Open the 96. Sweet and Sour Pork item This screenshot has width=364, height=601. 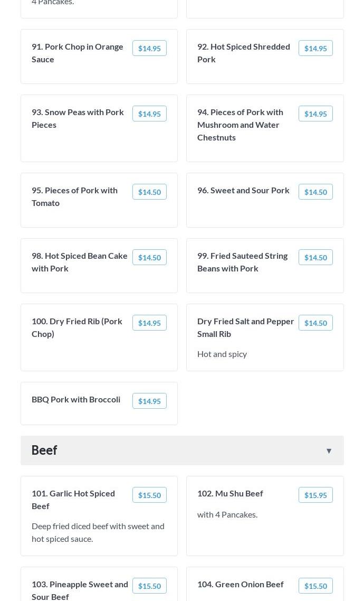243,190
